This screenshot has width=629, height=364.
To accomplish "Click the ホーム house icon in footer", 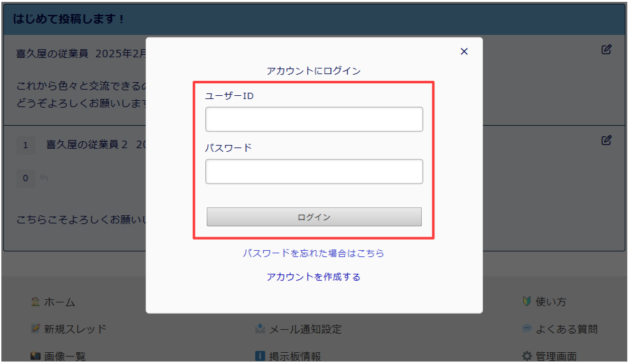I will pos(35,302).
